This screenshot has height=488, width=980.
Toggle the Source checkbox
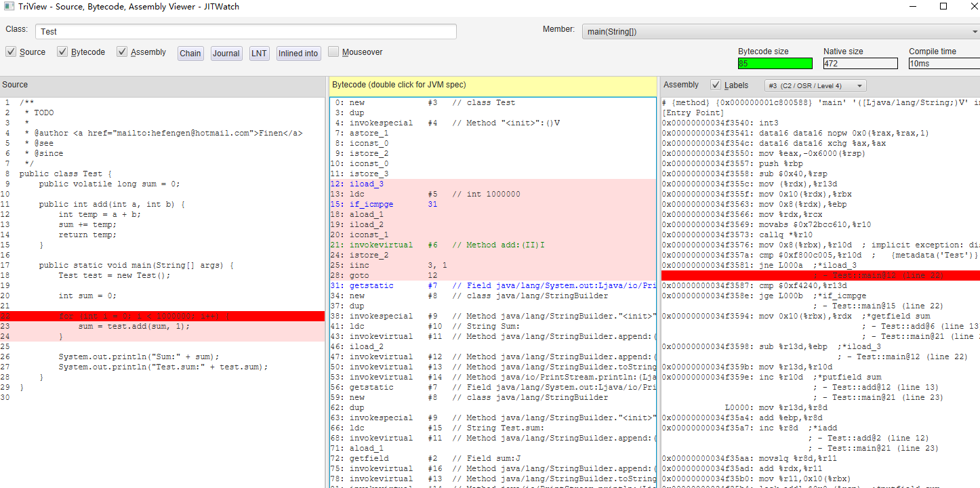11,52
